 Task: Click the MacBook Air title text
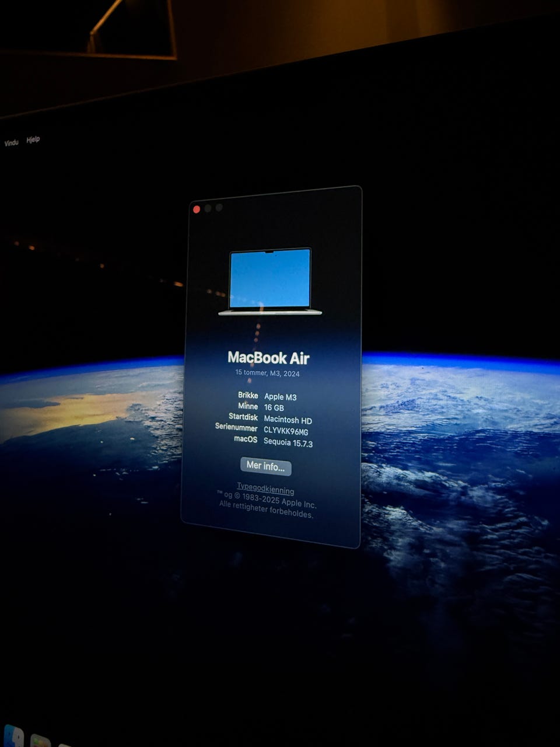tap(268, 358)
